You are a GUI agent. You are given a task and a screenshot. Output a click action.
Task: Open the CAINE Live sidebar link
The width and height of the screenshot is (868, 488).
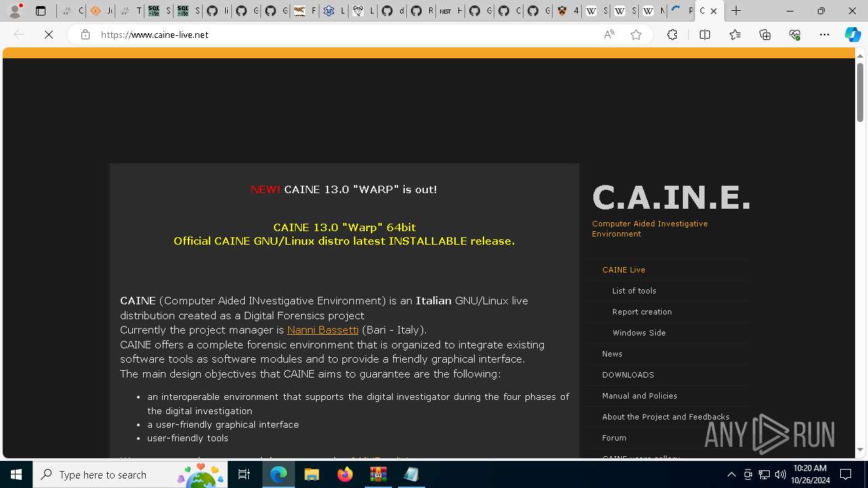pyautogui.click(x=623, y=270)
